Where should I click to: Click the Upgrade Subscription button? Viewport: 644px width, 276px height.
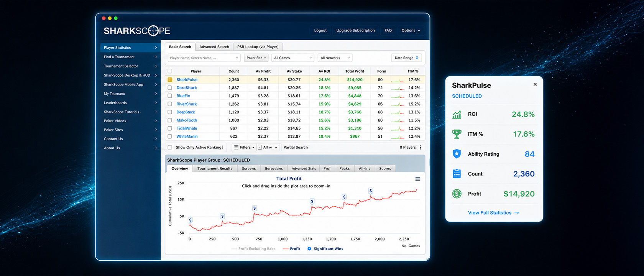tap(355, 30)
